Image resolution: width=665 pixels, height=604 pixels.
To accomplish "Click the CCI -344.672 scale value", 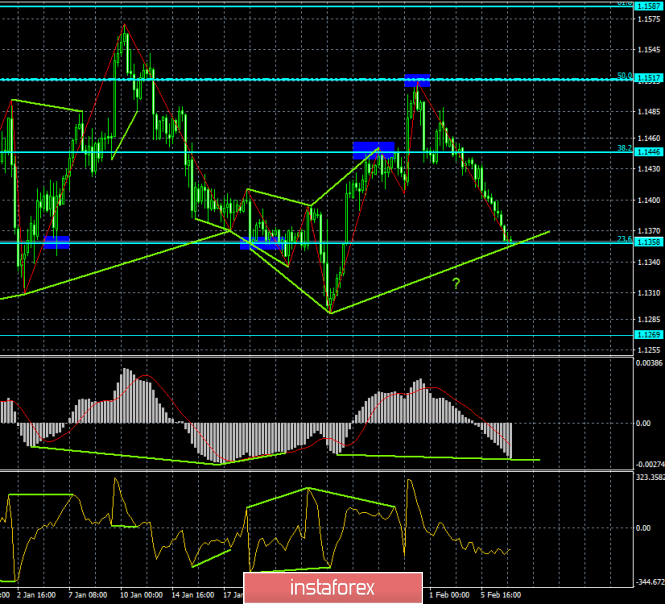I will 650,582.
